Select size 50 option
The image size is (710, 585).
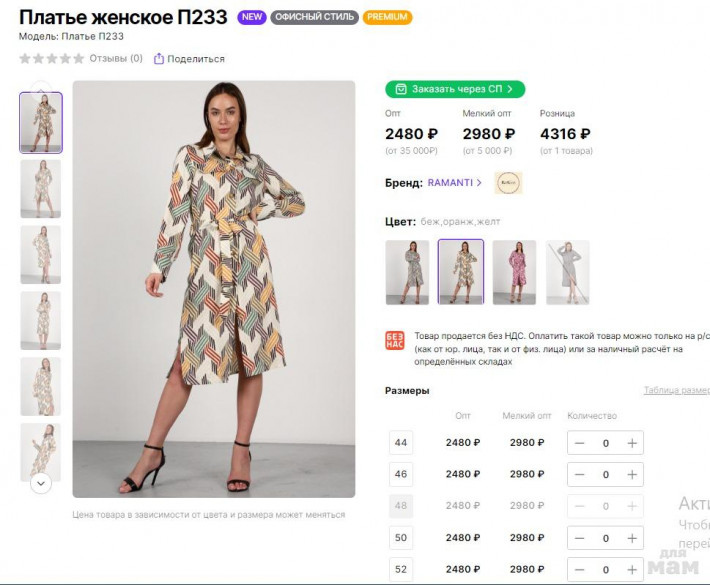[x=401, y=538]
